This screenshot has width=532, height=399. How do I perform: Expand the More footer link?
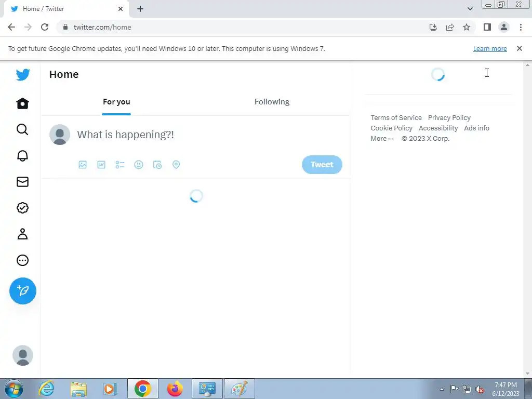[382, 138]
